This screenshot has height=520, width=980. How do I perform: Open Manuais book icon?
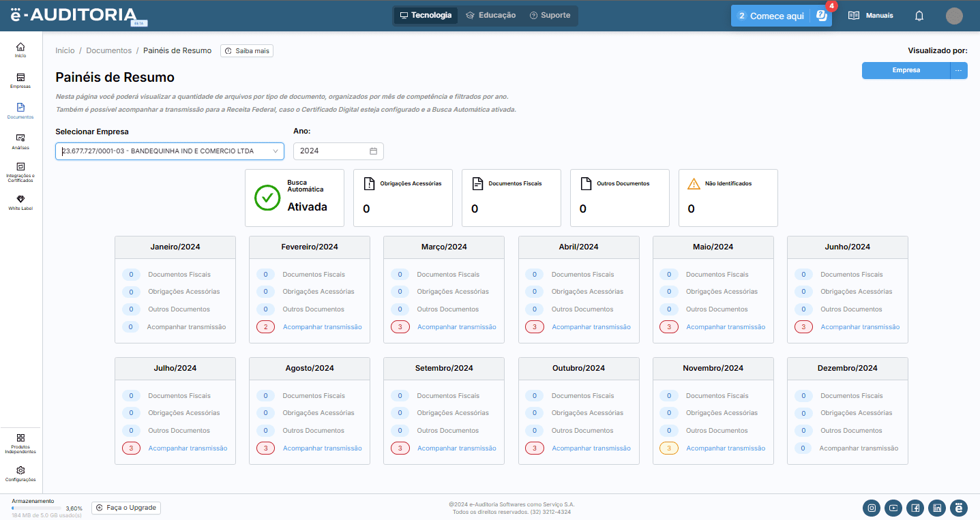(853, 15)
